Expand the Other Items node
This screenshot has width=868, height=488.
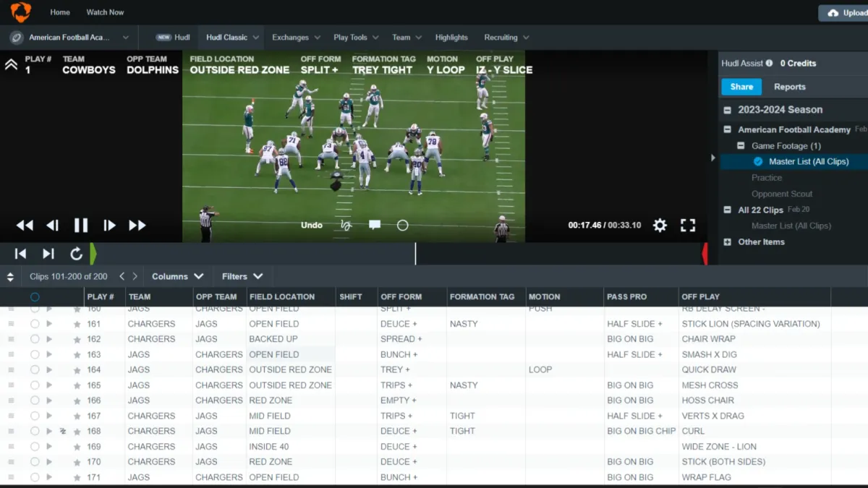click(x=728, y=242)
